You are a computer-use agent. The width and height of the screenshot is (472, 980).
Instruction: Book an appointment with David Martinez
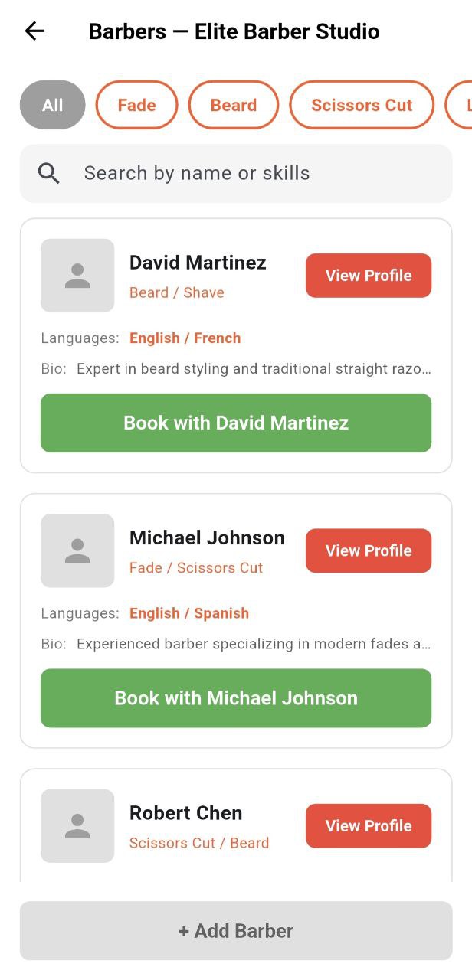(x=235, y=423)
